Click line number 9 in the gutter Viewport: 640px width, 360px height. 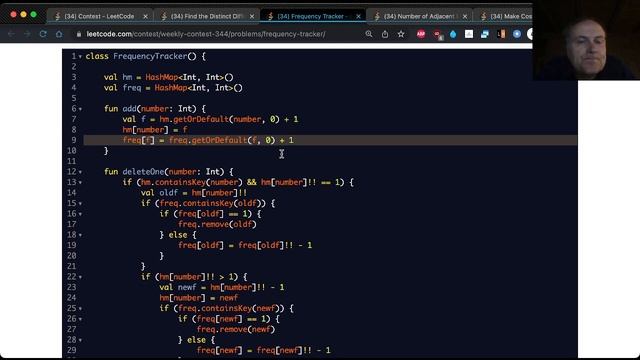click(x=73, y=140)
